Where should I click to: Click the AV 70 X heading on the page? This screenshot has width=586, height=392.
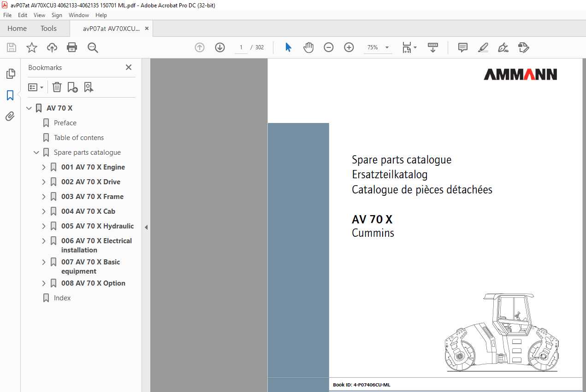point(372,220)
